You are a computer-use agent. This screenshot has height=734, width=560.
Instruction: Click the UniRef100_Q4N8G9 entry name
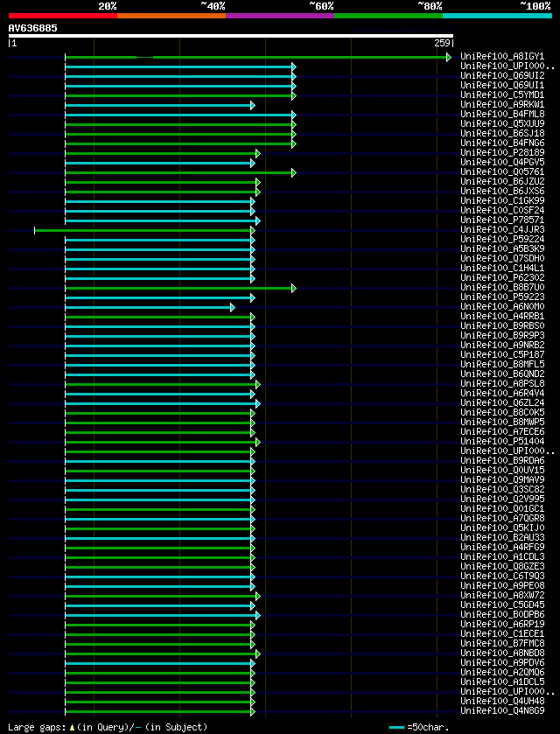pos(502,710)
